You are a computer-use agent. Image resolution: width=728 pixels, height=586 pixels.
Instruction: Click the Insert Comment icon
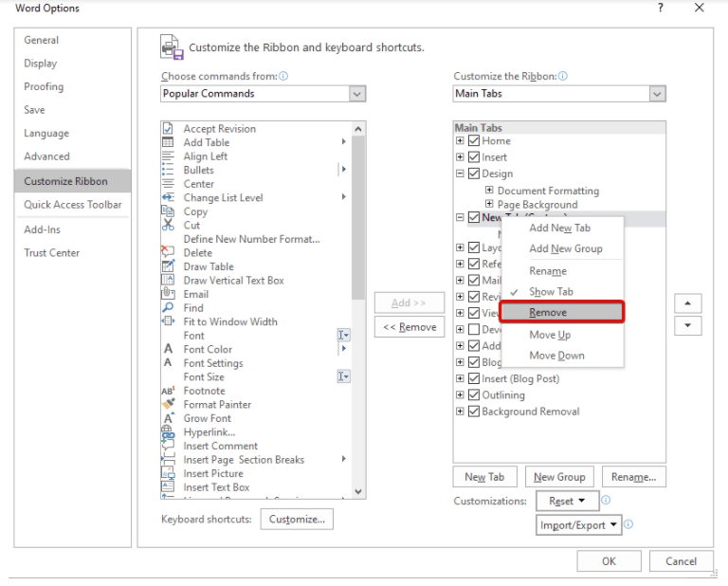coord(168,446)
